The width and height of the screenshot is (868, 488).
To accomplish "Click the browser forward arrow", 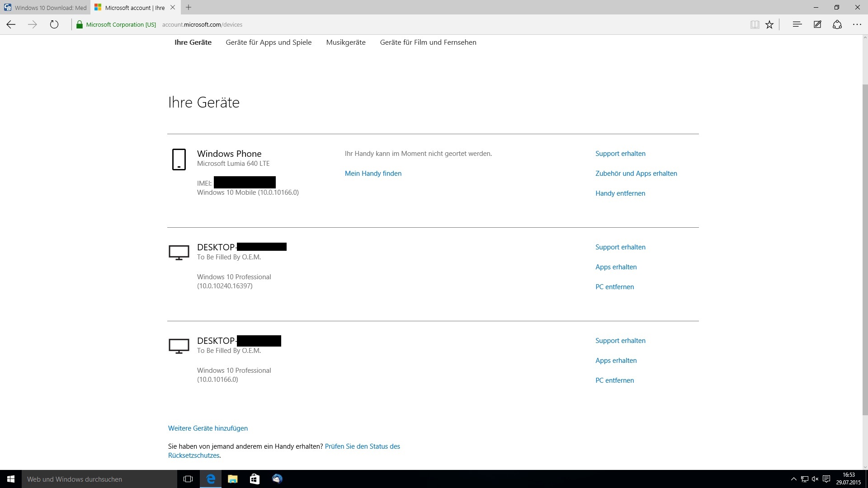I will [32, 24].
